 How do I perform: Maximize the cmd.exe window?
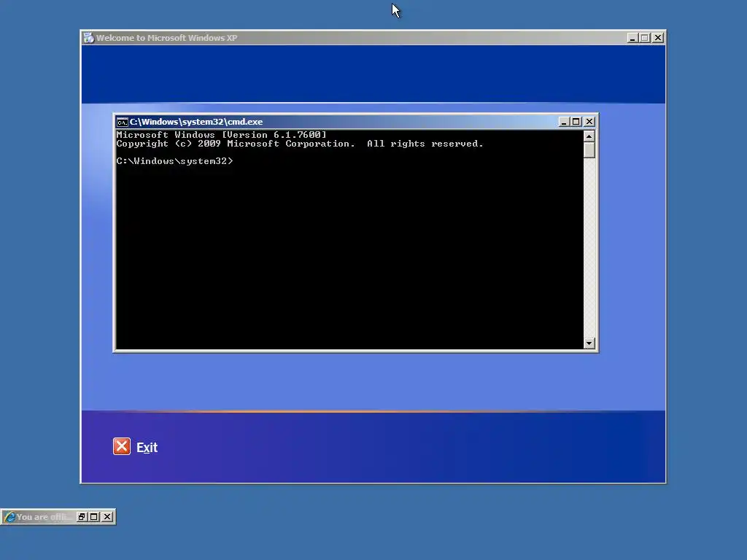(576, 122)
